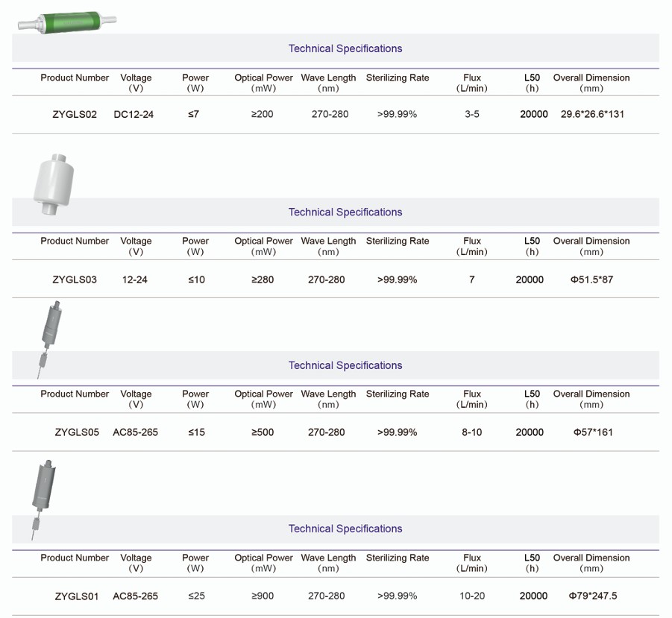
Task: Select the ZYGLS05 product number text
Action: (77, 432)
